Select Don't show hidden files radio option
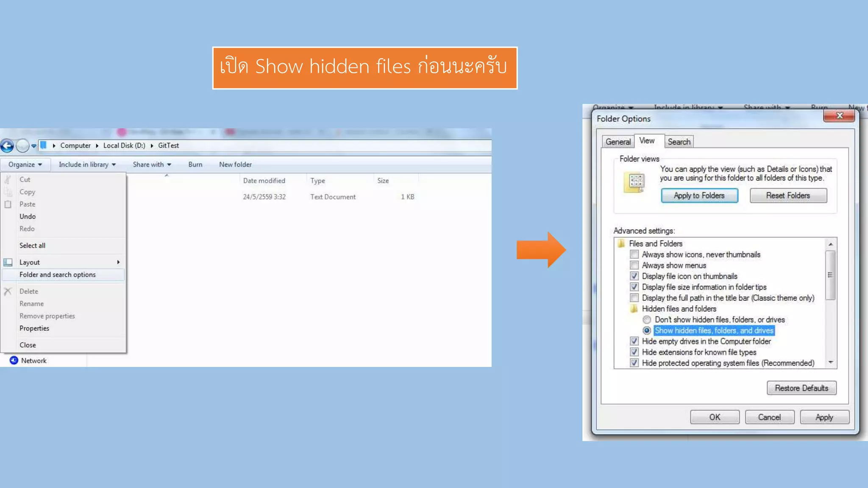The height and width of the screenshot is (488, 868). tap(647, 320)
